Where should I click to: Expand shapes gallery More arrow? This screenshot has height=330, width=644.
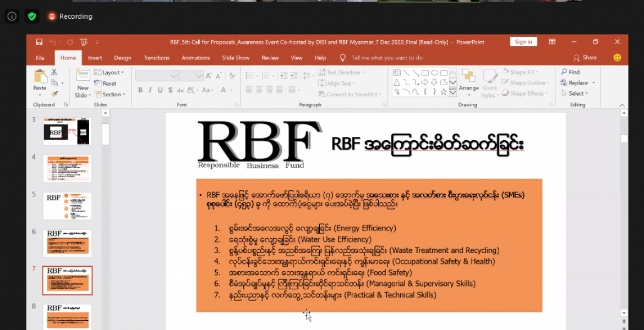click(452, 93)
